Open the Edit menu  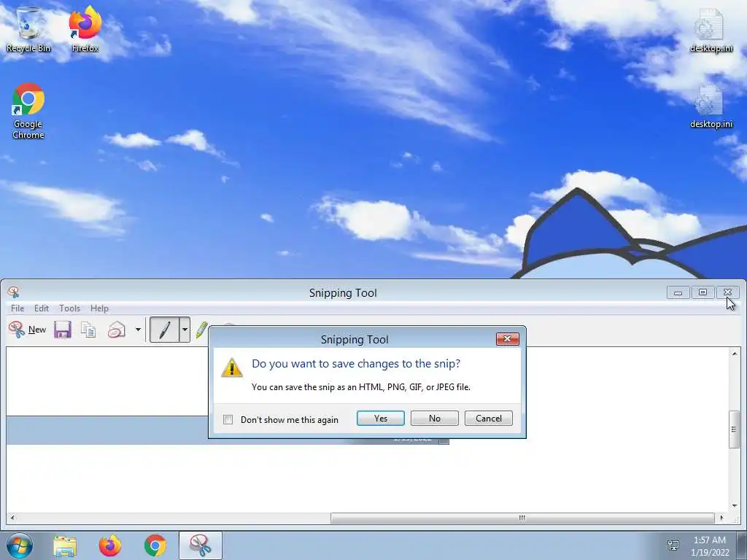(x=42, y=308)
